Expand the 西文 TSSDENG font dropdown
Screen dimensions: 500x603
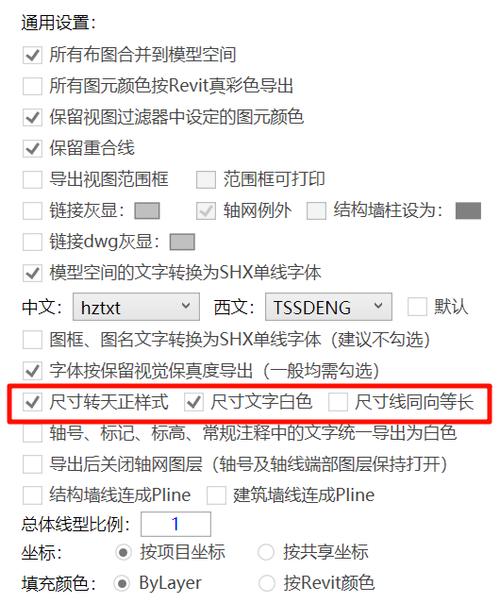tap(328, 307)
